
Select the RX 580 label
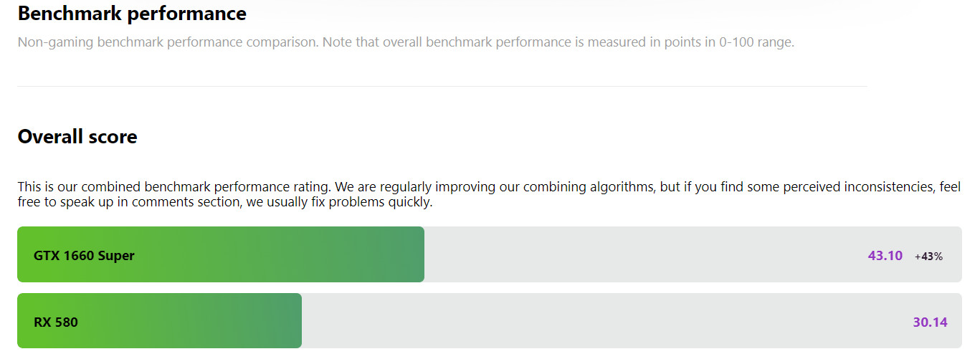pos(56,322)
